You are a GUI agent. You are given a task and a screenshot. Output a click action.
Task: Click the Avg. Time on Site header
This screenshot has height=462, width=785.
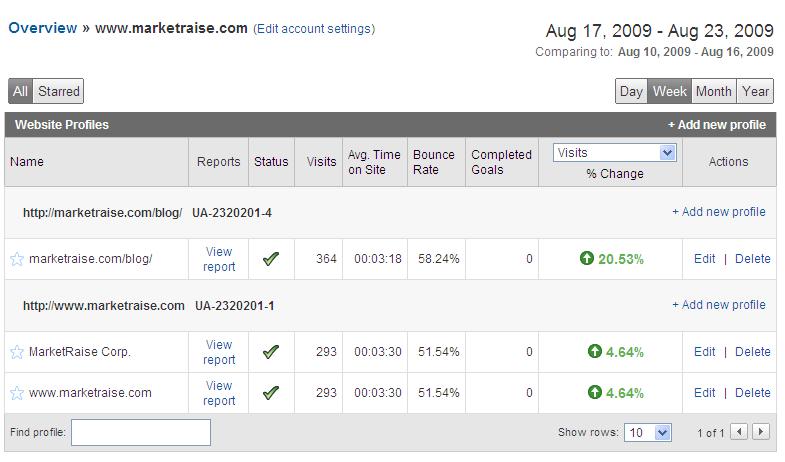point(374,162)
